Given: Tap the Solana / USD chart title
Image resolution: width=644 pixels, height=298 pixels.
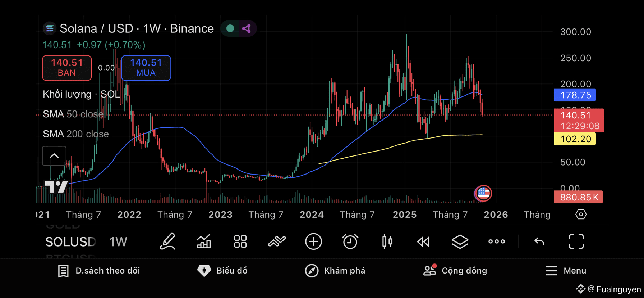Looking at the screenshot, I should coord(137,28).
